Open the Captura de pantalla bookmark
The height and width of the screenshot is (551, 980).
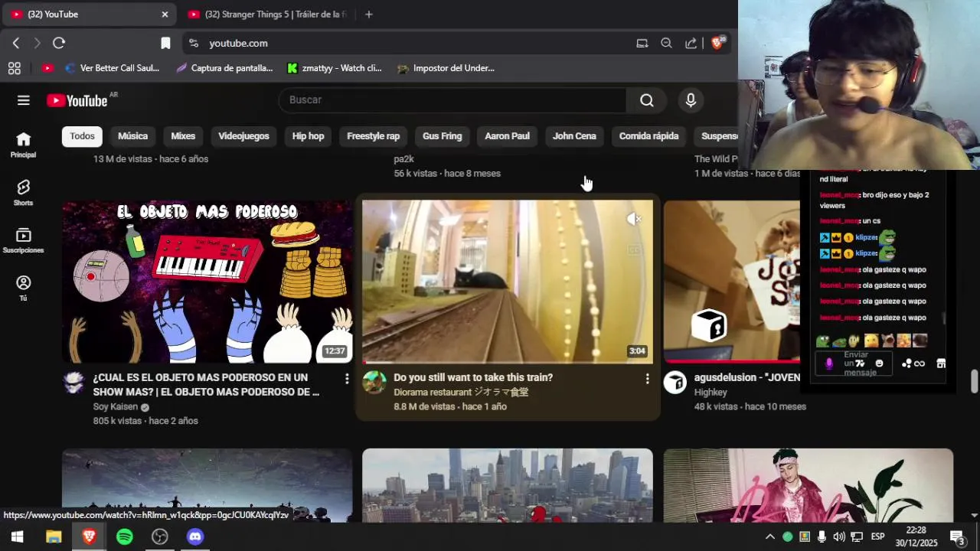(224, 68)
